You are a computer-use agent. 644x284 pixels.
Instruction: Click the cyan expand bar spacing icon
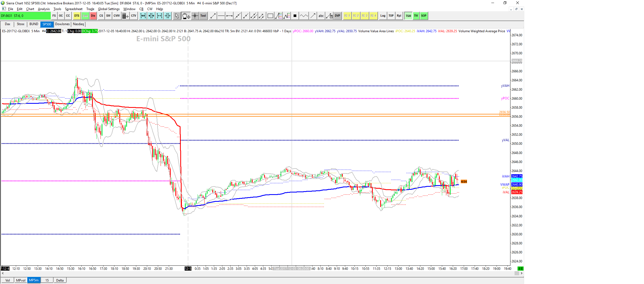tap(143, 16)
